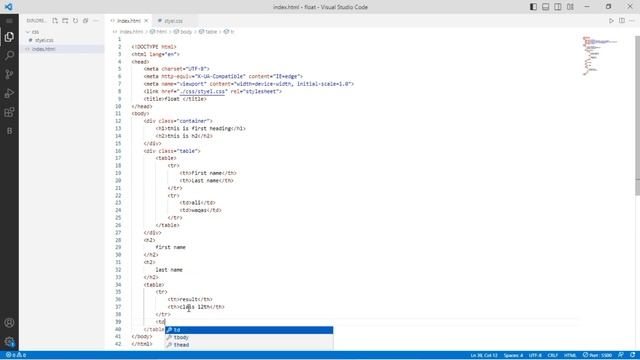This screenshot has height=360, width=640.
Task: Open editor more actions ellipsis
Action: 632,20
